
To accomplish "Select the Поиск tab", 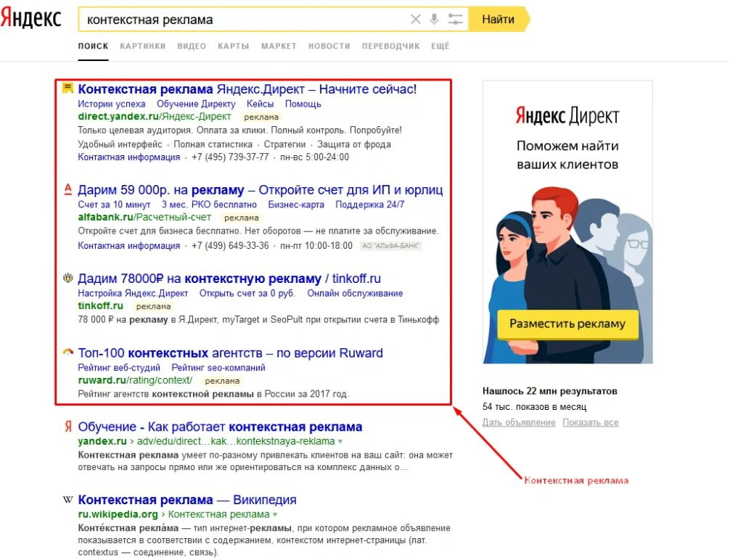I will tap(93, 46).
